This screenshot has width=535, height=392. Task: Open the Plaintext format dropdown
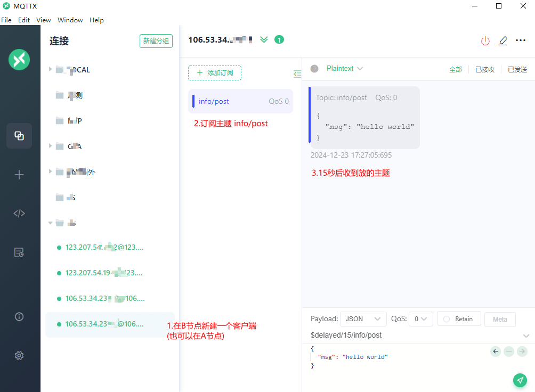click(344, 69)
